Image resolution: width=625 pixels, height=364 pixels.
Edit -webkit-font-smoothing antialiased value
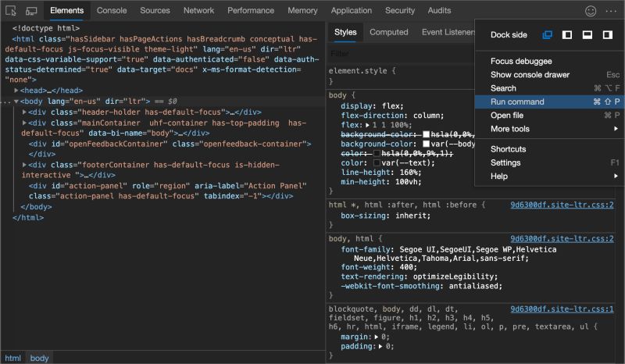coord(476,286)
